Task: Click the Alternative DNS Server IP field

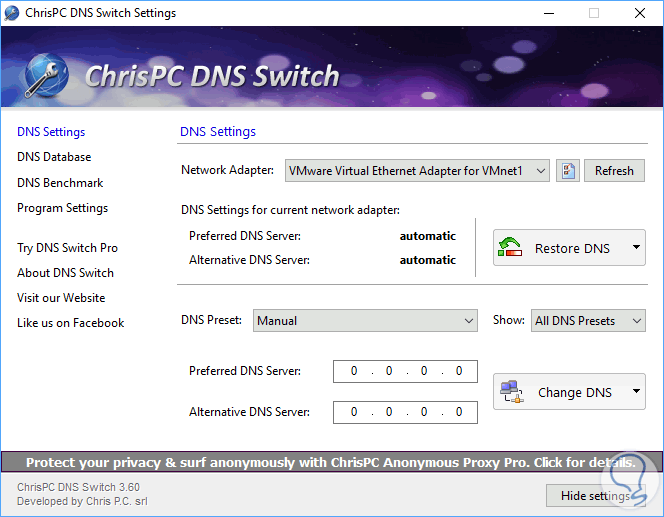Action: coord(405,412)
